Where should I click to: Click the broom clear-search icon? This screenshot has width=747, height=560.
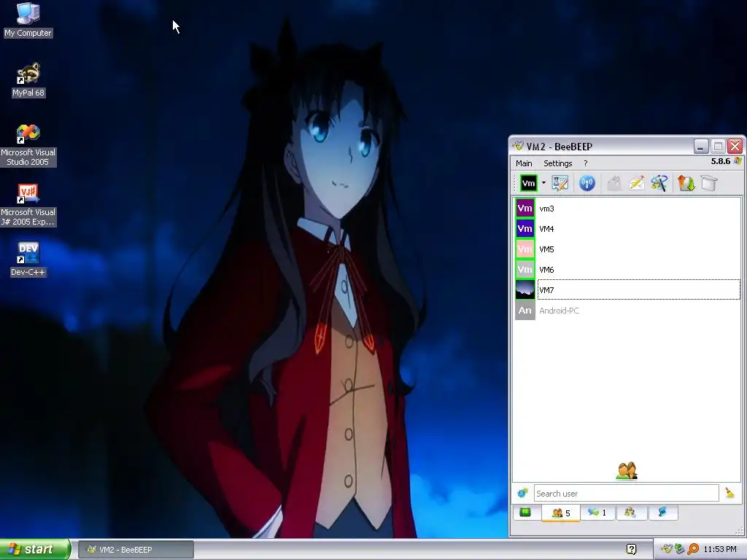click(x=729, y=493)
